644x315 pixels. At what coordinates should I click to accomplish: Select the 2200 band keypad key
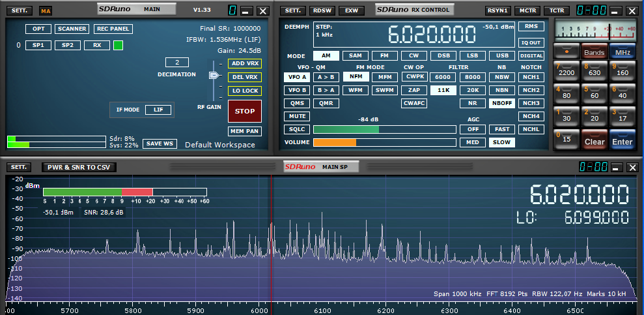coord(567,72)
